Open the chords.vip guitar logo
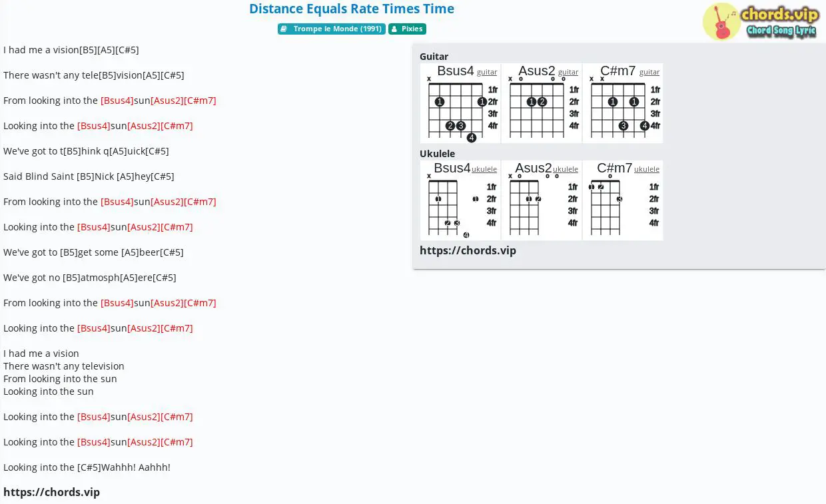 tap(760, 21)
